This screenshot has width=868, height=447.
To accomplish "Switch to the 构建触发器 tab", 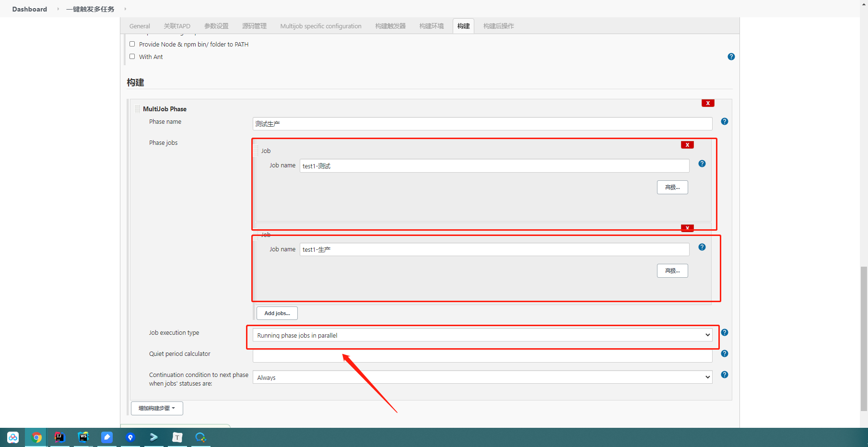I will 390,26.
